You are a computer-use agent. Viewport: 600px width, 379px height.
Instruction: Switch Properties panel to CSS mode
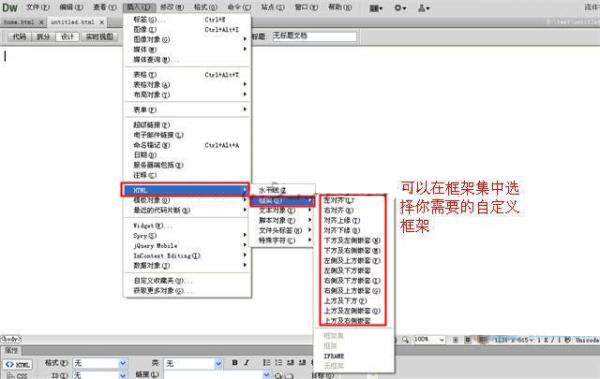pos(18,376)
